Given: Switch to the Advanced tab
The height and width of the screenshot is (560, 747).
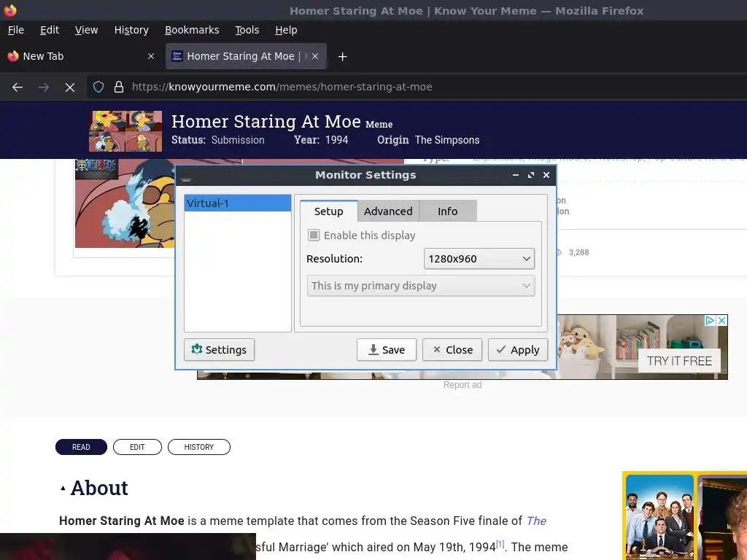Looking at the screenshot, I should point(388,211).
